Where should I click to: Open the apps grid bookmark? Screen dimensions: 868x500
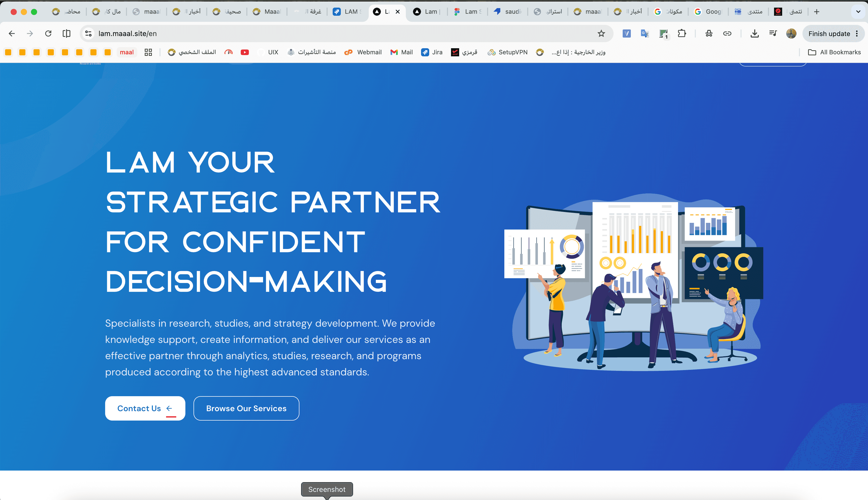148,52
